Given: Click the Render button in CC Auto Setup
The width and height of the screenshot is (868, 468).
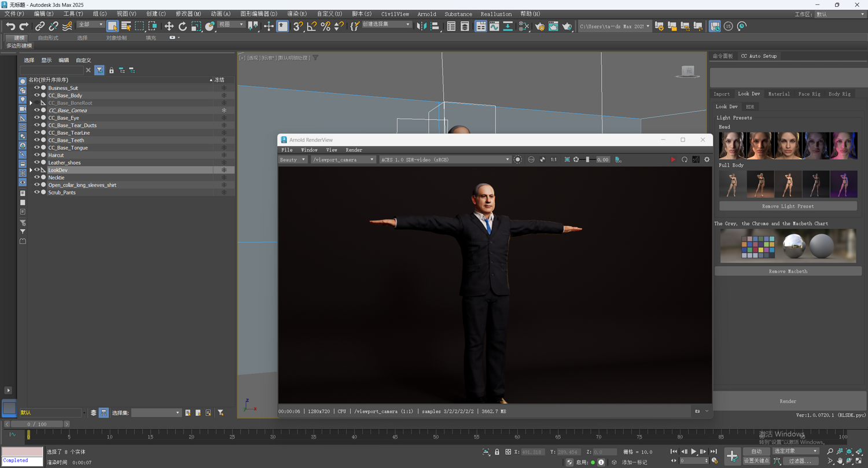Looking at the screenshot, I should (x=788, y=401).
